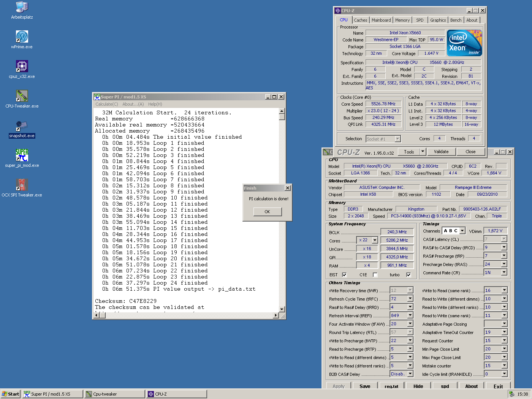Viewport: 532px width, 399px height.
Task: Open the Calculate(C) menu in Super PI
Action: click(x=106, y=104)
